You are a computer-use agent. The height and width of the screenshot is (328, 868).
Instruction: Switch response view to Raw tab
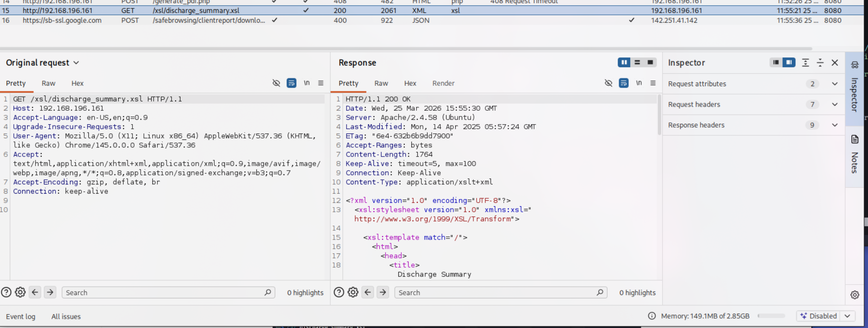(x=381, y=83)
